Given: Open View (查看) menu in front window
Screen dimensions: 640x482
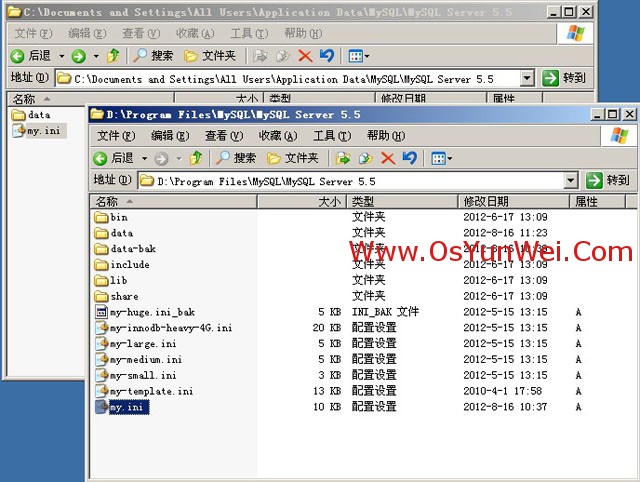Looking at the screenshot, I should 224,136.
